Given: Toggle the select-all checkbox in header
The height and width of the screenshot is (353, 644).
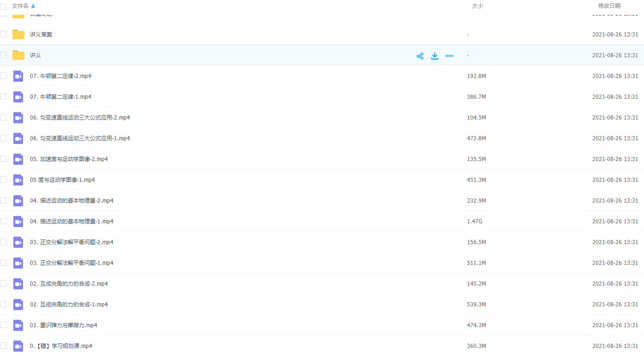Looking at the screenshot, I should tap(3, 6).
